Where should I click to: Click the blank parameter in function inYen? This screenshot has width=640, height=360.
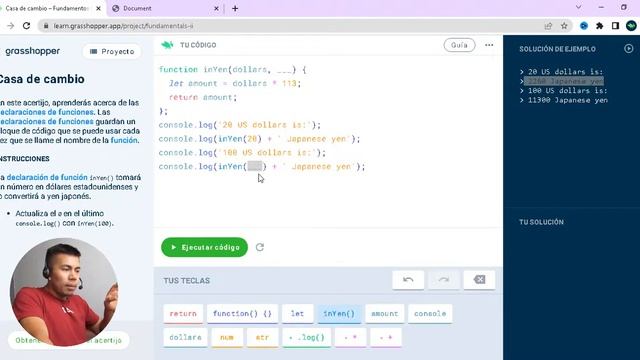point(284,70)
